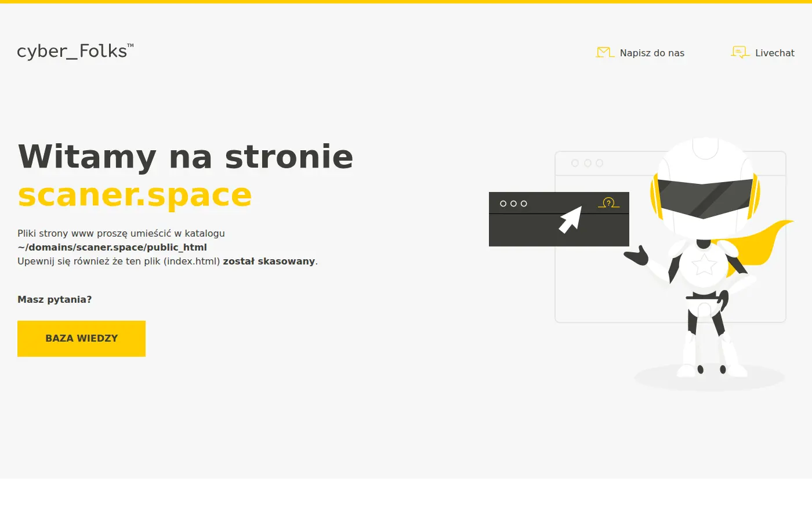Click the zostaÅ skasowany bold text

pyautogui.click(x=269, y=261)
